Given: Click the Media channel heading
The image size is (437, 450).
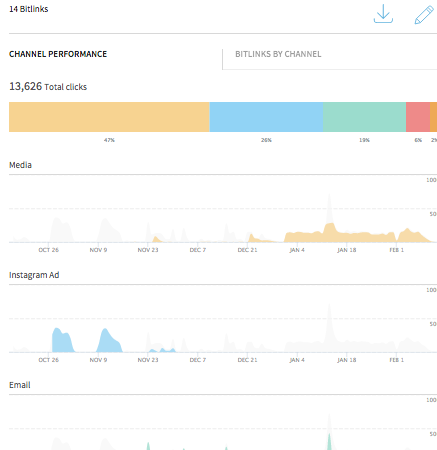Looking at the screenshot, I should (20, 165).
